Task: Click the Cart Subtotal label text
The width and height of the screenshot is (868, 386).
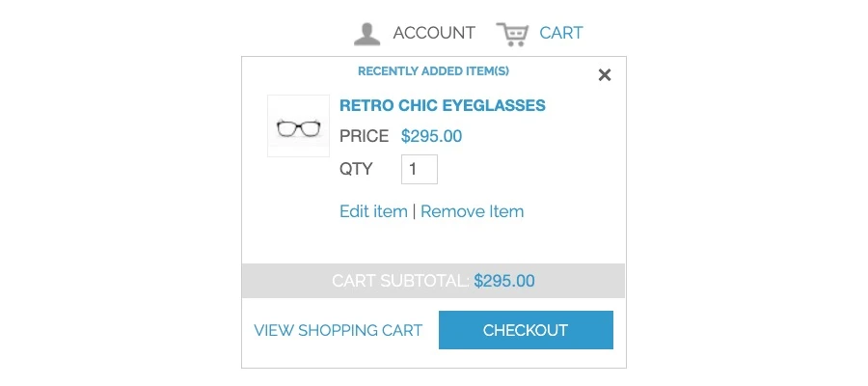Action: point(399,281)
